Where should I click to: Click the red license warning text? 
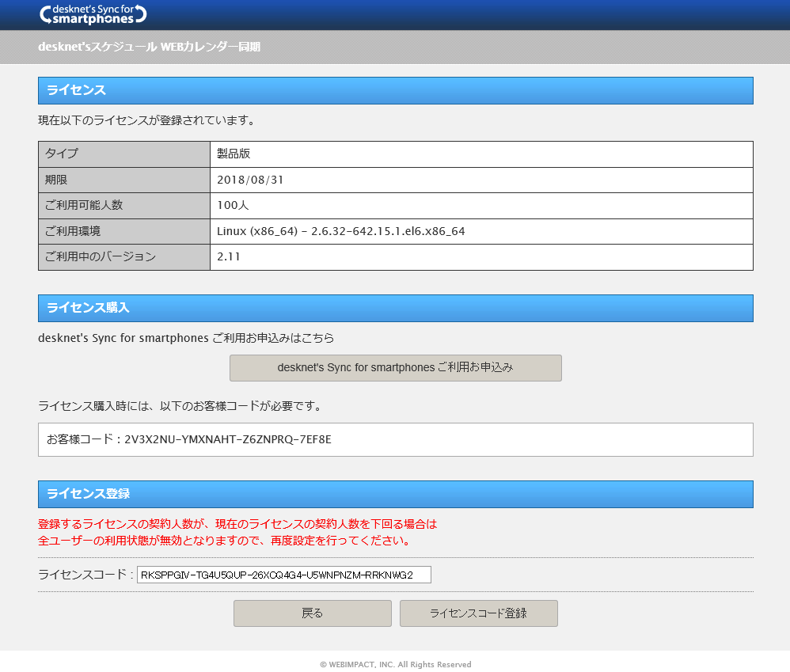[x=237, y=533]
